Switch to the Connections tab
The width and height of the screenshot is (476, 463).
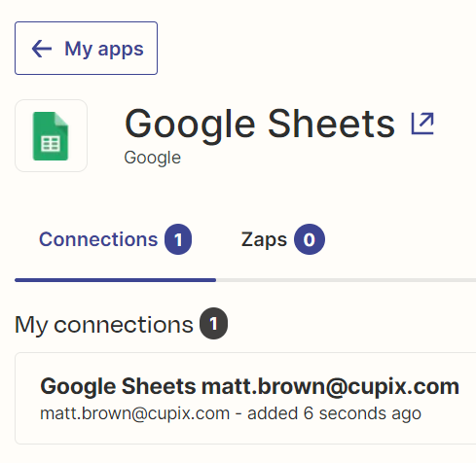(x=115, y=239)
